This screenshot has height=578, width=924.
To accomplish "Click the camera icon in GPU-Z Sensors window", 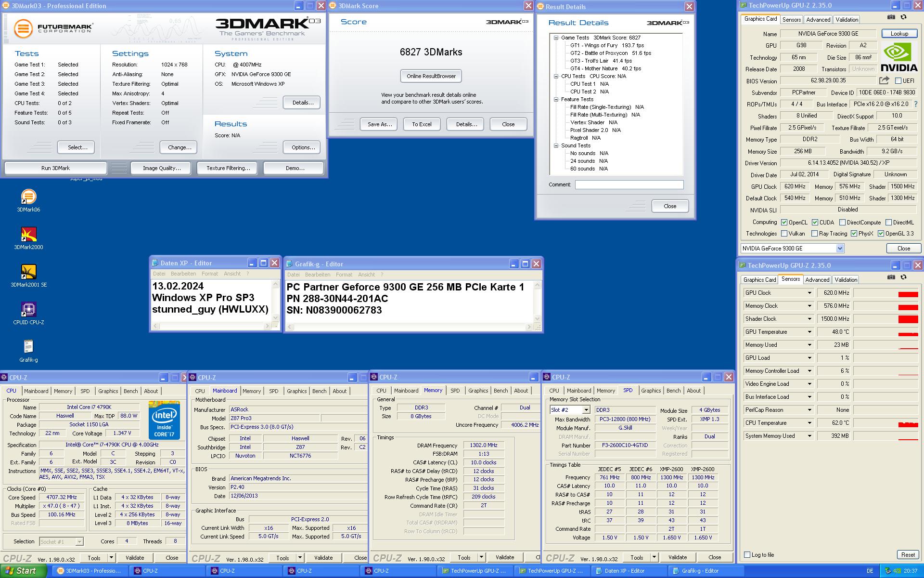I will [891, 277].
